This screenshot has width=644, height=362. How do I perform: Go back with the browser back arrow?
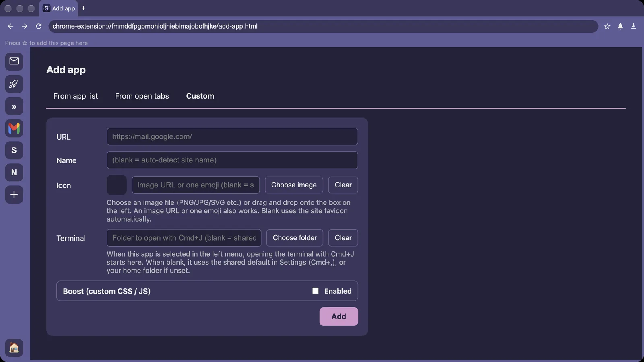10,26
